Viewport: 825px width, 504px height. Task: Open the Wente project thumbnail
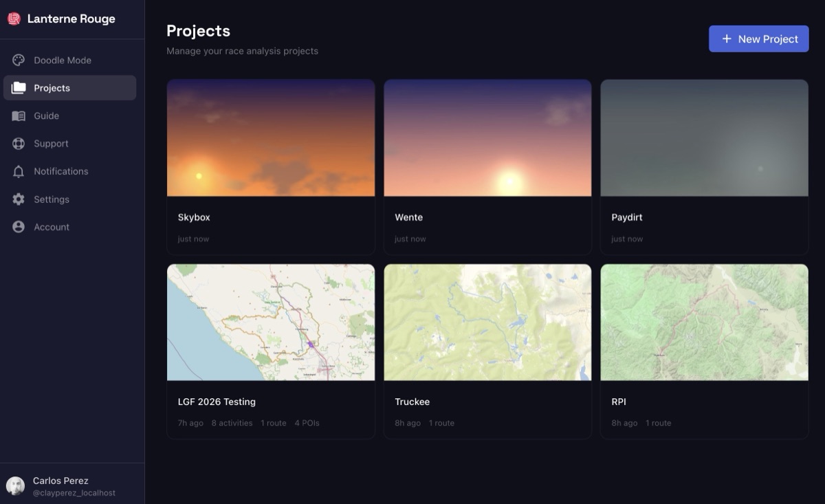click(x=487, y=138)
